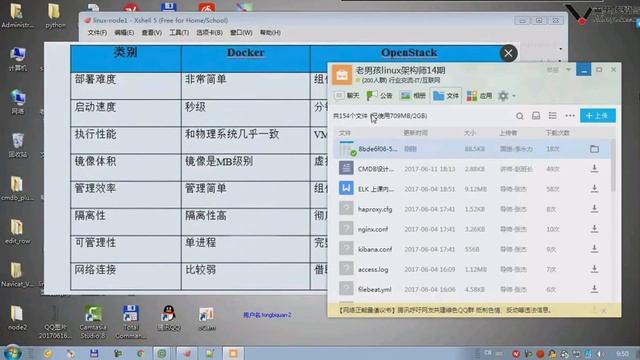640x360 pixels.
Task: Download kibana.conf using its download icon
Action: (x=594, y=248)
